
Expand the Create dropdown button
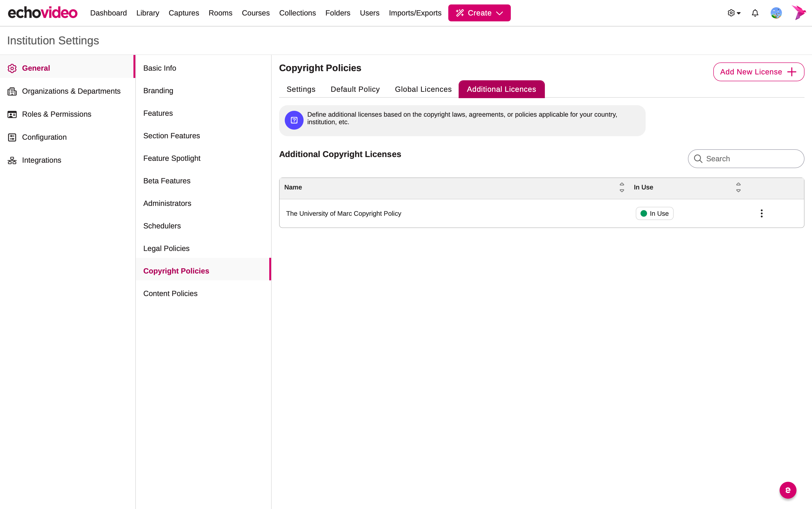(479, 13)
